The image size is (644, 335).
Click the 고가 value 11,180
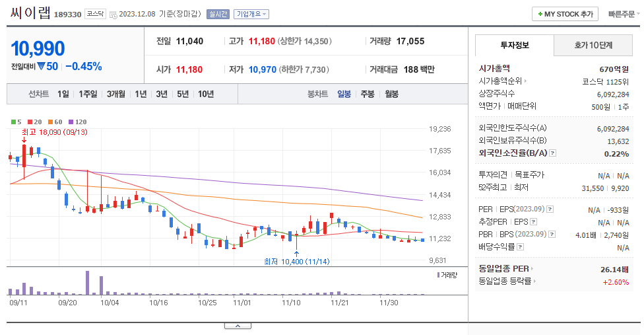(x=261, y=41)
